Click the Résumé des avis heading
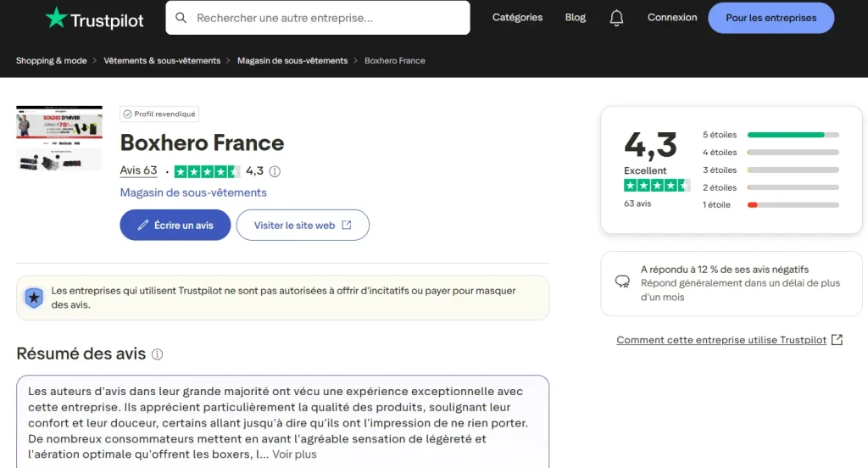 (81, 354)
